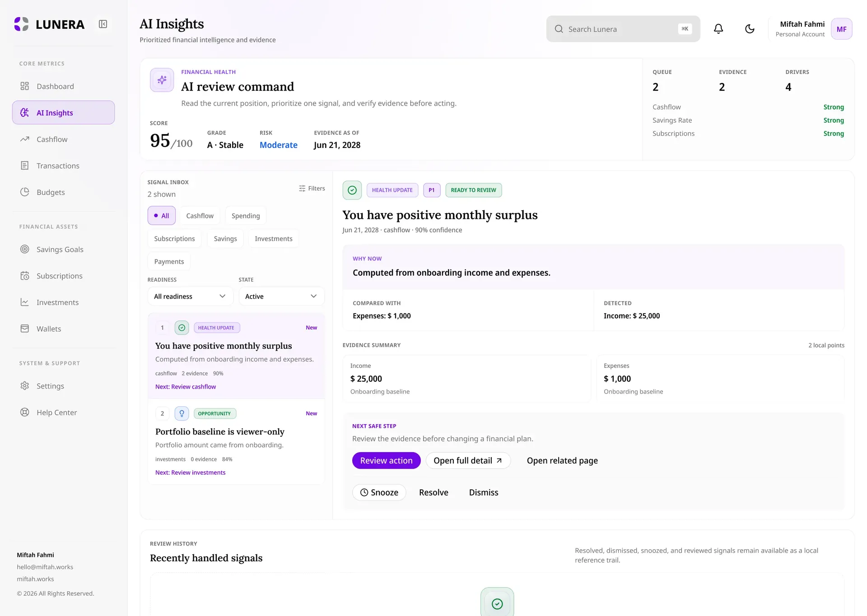The image size is (867, 616).
Task: Click Open full detail button
Action: tap(468, 460)
